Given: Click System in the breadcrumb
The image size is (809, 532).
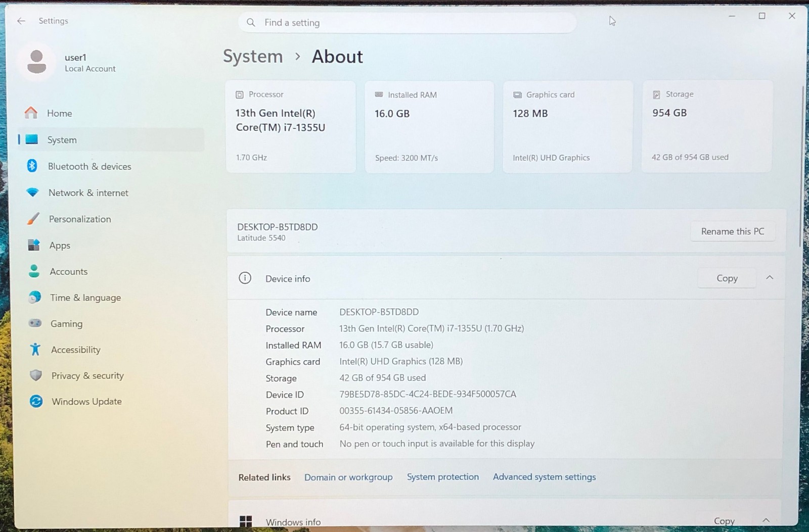Looking at the screenshot, I should pyautogui.click(x=253, y=57).
